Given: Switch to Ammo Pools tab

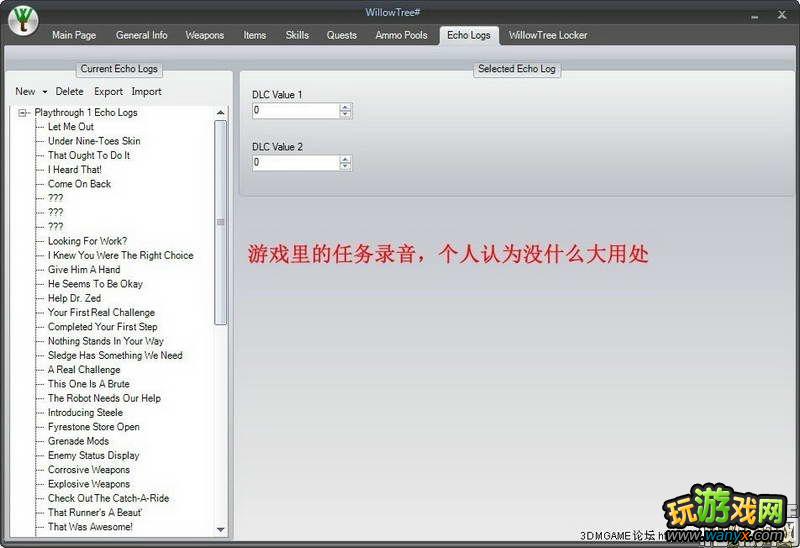Looking at the screenshot, I should click(401, 35).
